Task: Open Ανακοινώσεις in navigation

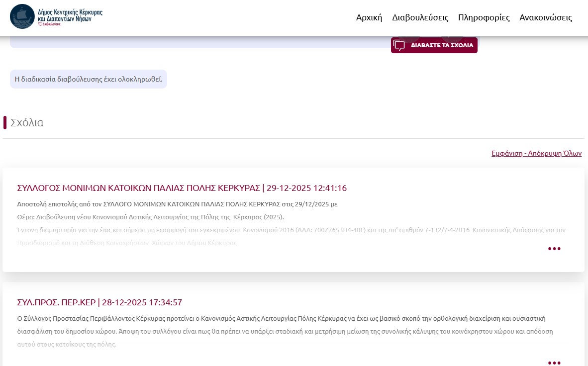Action: pyautogui.click(x=546, y=17)
